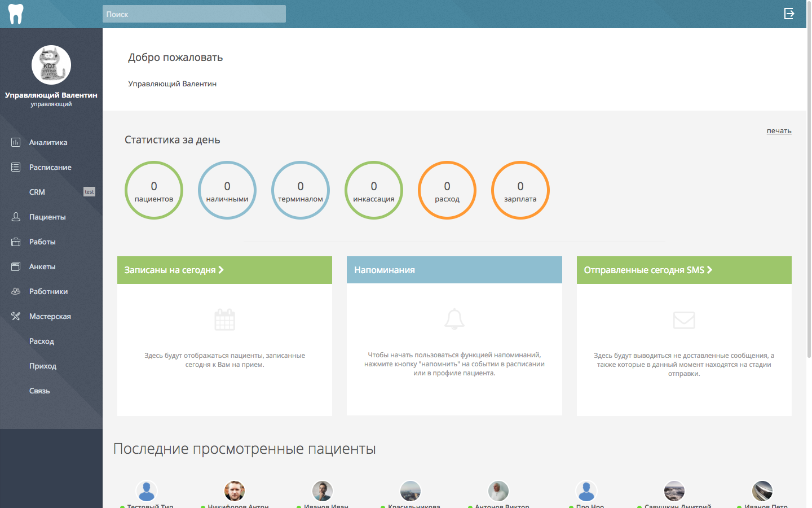Open Аналитика via its chart icon
812x508 pixels.
click(x=16, y=142)
